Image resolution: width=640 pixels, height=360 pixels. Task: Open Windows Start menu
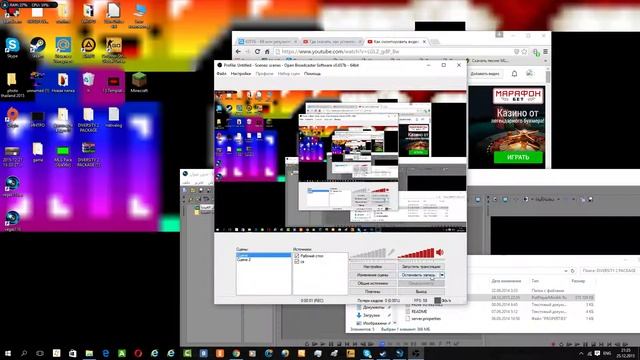(x=7, y=353)
